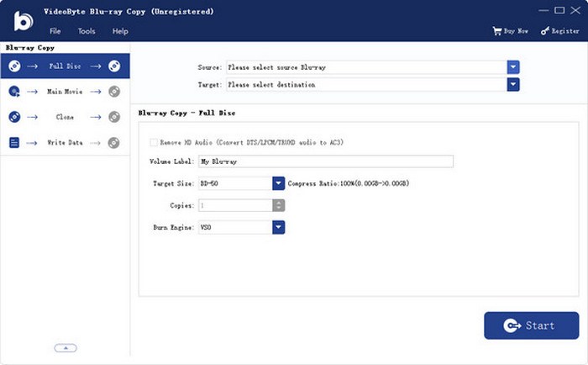Click the VideoByte logo icon
The image size is (588, 365).
(21, 21)
